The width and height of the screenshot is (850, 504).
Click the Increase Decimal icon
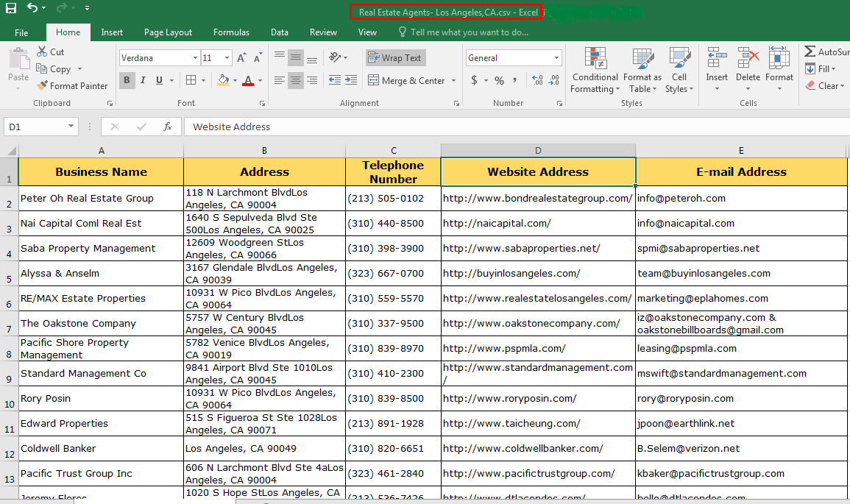tap(536, 82)
